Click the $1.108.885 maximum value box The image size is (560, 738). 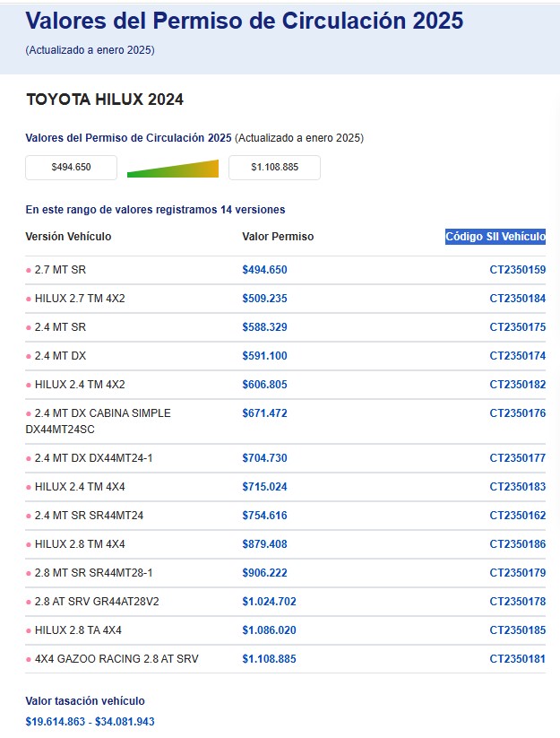pos(274,168)
